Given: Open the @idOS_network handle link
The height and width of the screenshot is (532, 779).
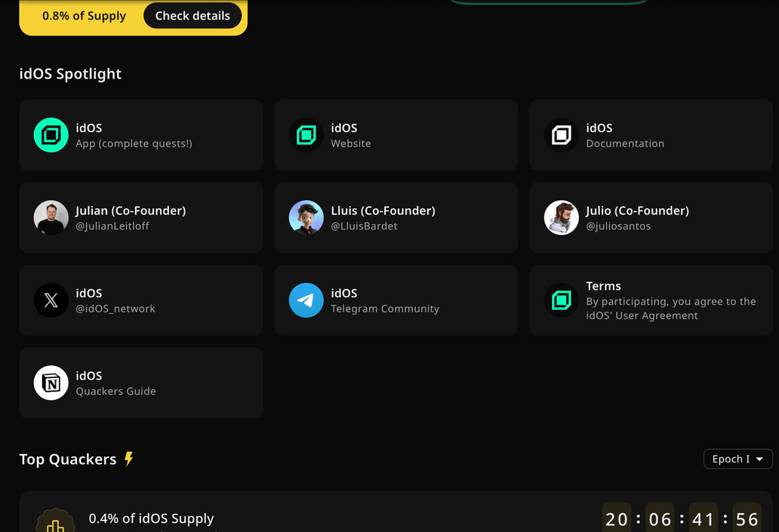Looking at the screenshot, I should pos(115,309).
